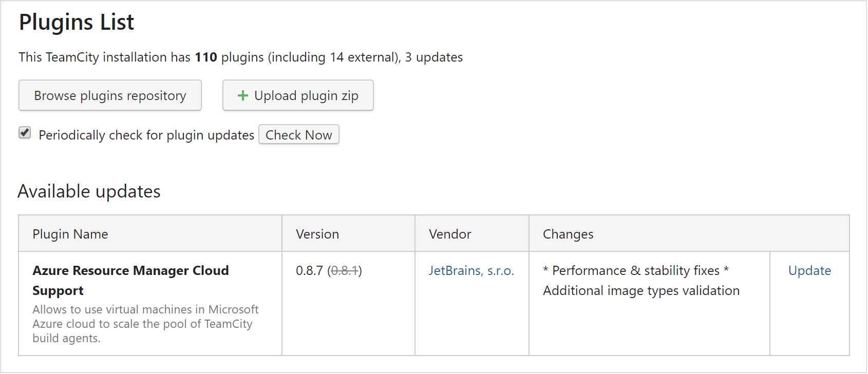
Task: Click the Available updates heading
Action: tap(89, 191)
